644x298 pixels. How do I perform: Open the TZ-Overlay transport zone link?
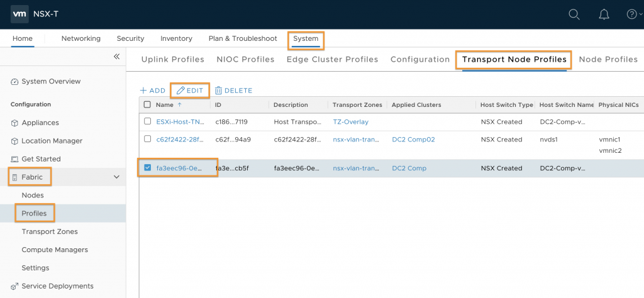(x=351, y=122)
